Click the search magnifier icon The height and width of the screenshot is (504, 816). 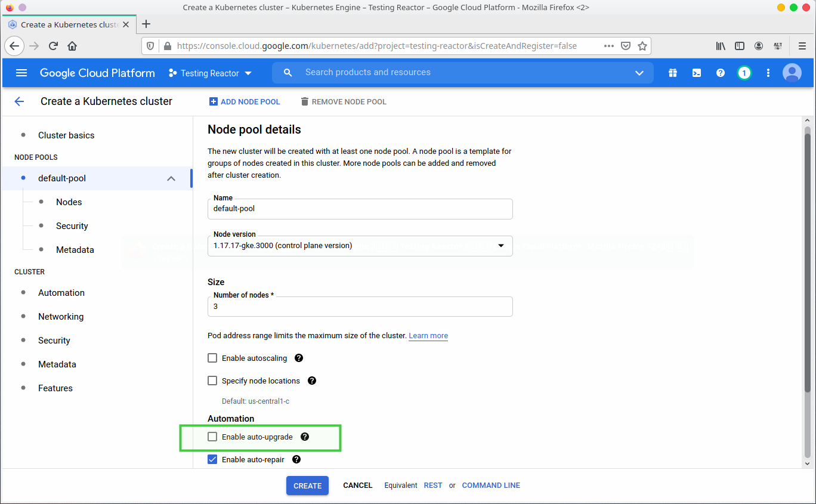(288, 73)
